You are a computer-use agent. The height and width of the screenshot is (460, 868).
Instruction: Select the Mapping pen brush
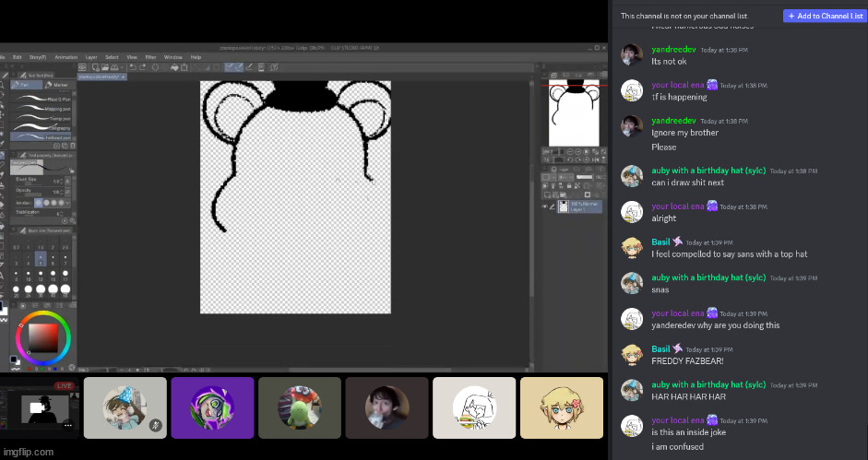tap(42, 109)
